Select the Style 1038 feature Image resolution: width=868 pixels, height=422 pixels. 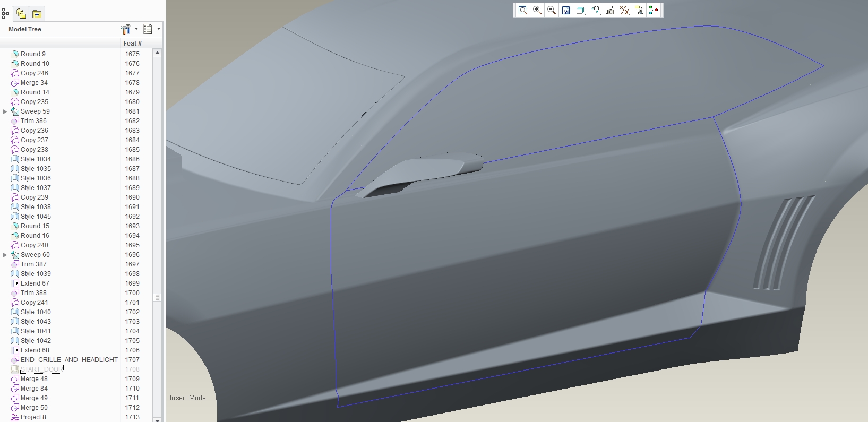(36, 207)
